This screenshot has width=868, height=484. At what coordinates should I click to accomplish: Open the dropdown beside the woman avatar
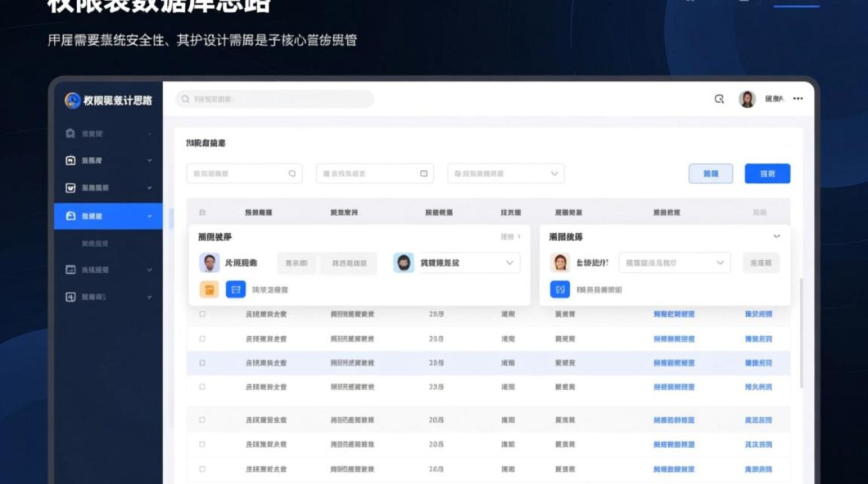coord(675,263)
